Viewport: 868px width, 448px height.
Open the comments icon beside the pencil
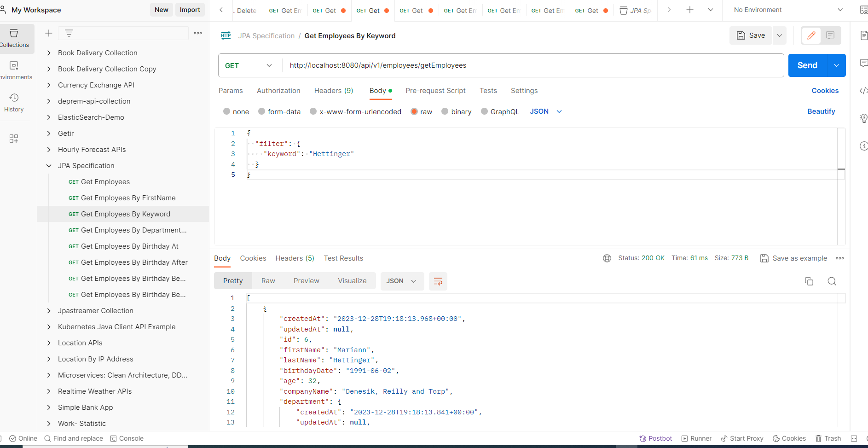830,35
